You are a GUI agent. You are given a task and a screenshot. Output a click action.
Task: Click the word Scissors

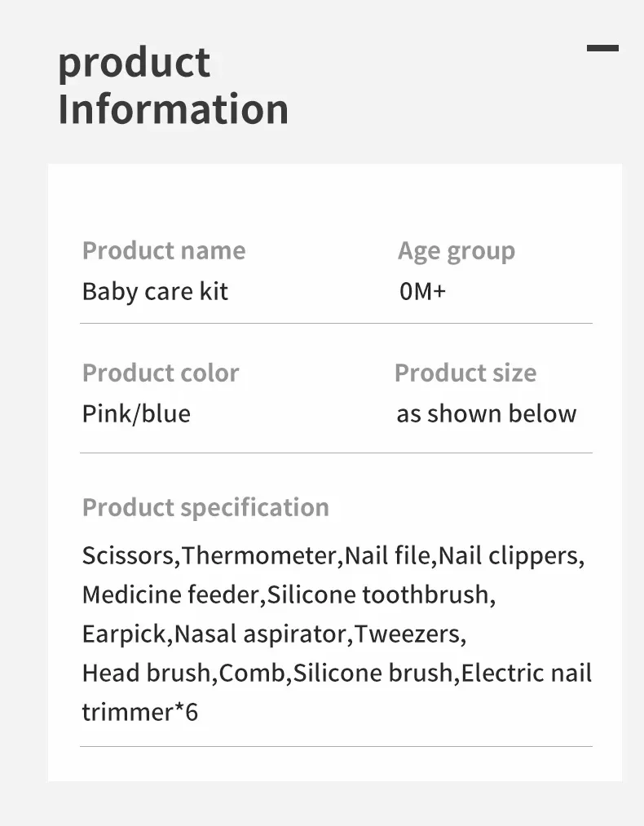coord(128,556)
